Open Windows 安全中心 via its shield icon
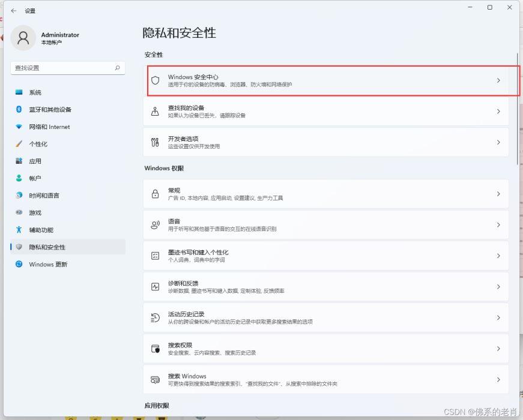Image resolution: width=523 pixels, height=420 pixels. [x=156, y=80]
